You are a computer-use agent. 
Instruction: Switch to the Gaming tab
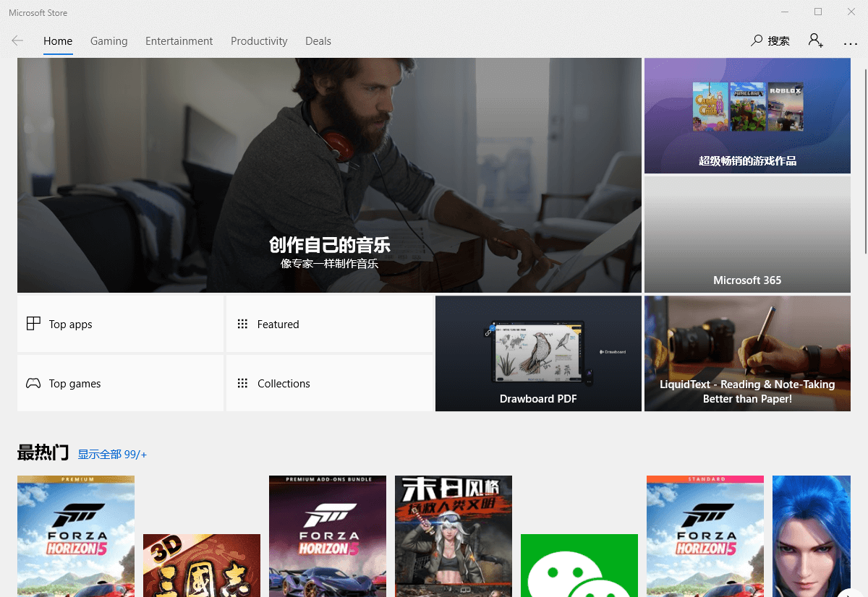point(109,41)
